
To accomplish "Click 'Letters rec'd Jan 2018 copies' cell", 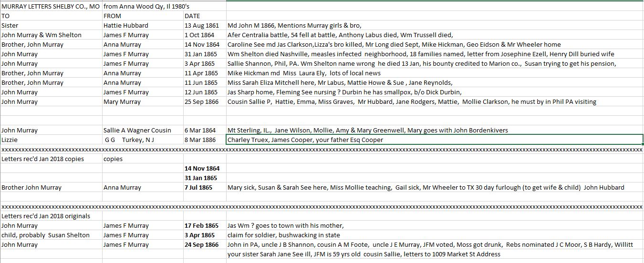I will point(51,159).
